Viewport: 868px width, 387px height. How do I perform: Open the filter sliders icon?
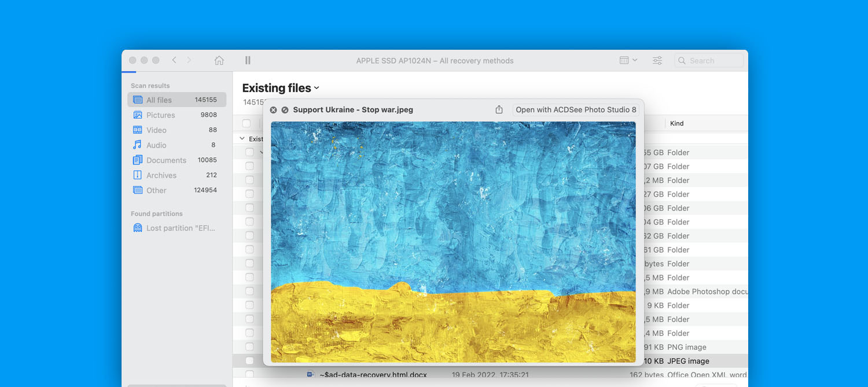[x=657, y=60]
